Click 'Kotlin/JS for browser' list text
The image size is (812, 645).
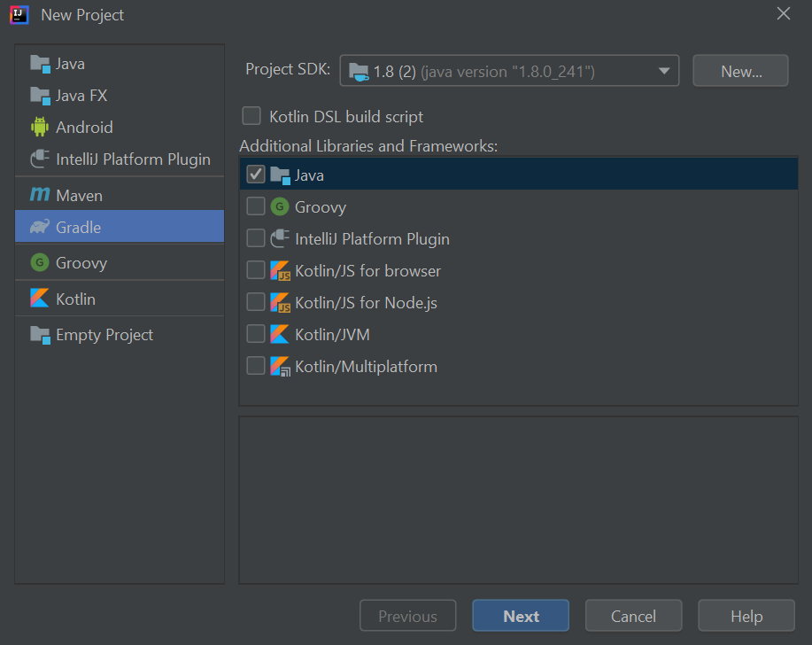(x=367, y=270)
